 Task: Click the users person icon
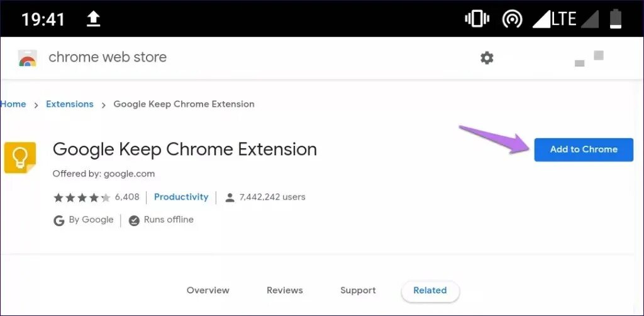click(x=230, y=198)
